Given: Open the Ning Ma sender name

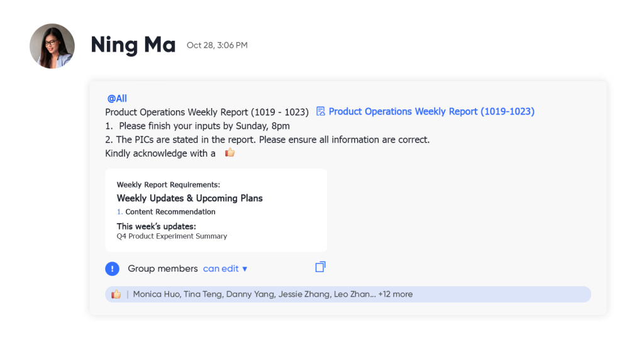Looking at the screenshot, I should (x=133, y=45).
